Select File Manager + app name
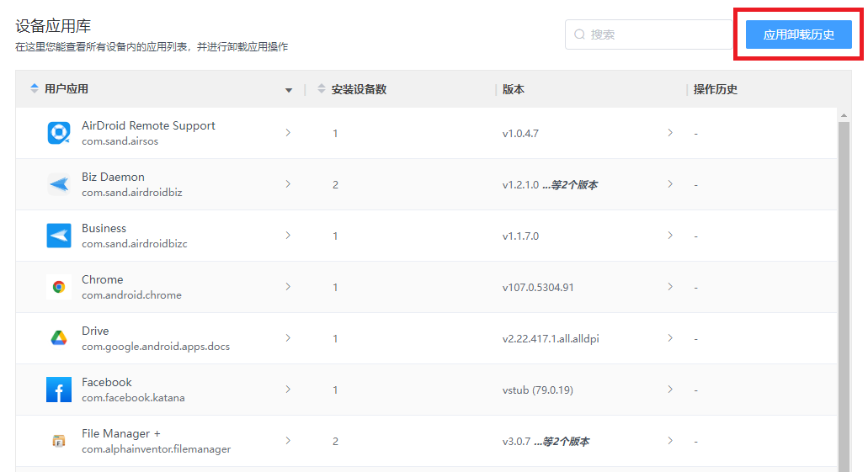The width and height of the screenshot is (868, 472). click(x=121, y=434)
